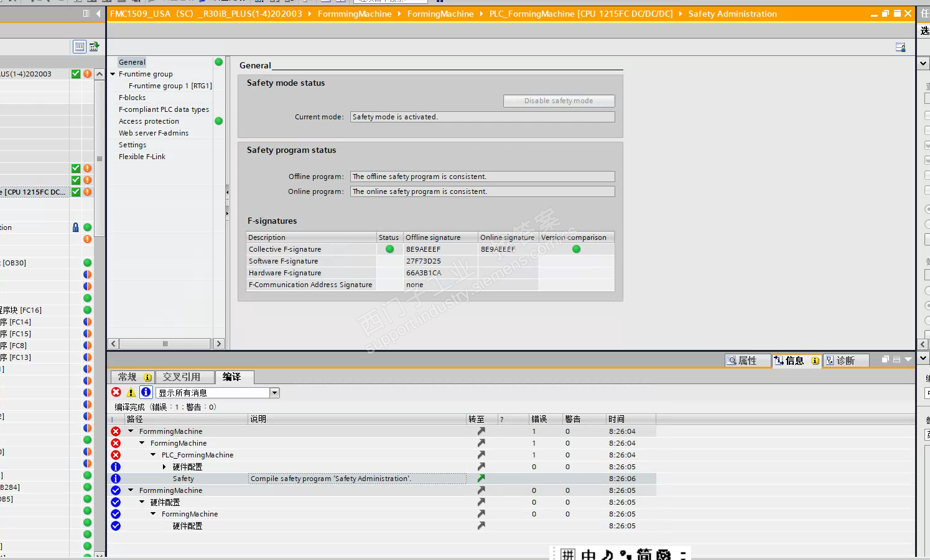Click the float inspector window icon
The width and height of the screenshot is (930, 560).
point(885,359)
